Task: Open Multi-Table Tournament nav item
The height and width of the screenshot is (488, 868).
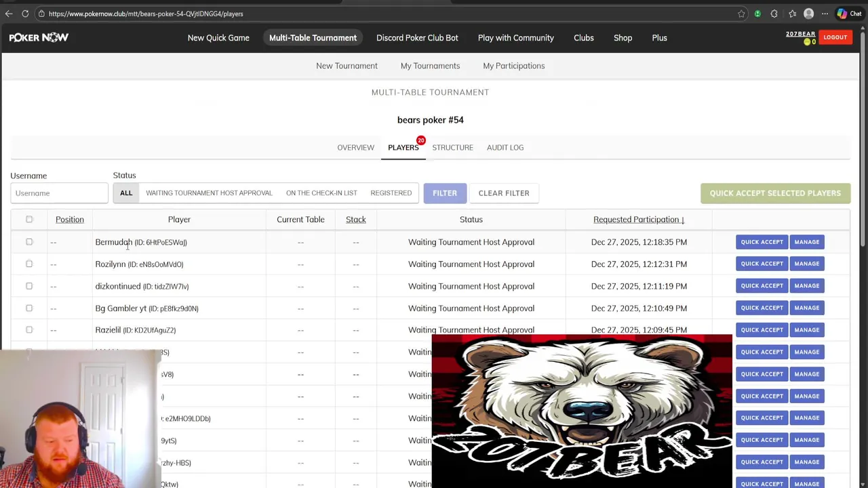Action: [x=313, y=38]
